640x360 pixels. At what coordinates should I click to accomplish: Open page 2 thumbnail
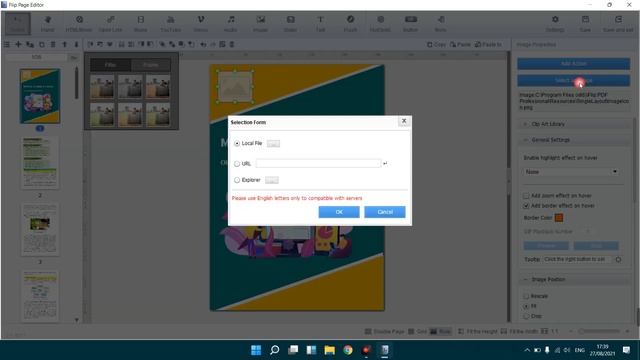(x=40, y=162)
